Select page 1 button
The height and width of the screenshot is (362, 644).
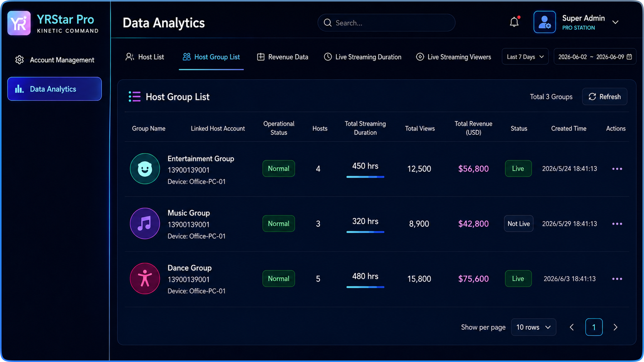click(594, 327)
